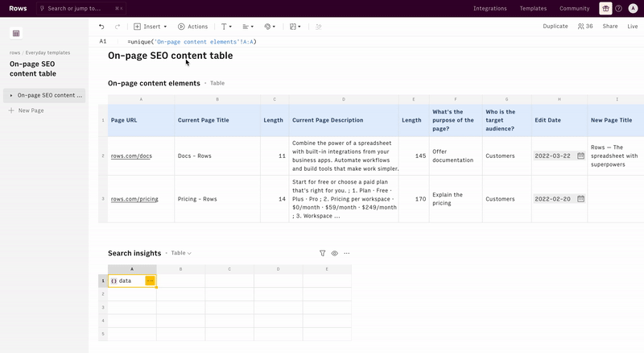Click the On-page SEO content table title
Image resolution: width=644 pixels, height=353 pixels.
pyautogui.click(x=171, y=56)
